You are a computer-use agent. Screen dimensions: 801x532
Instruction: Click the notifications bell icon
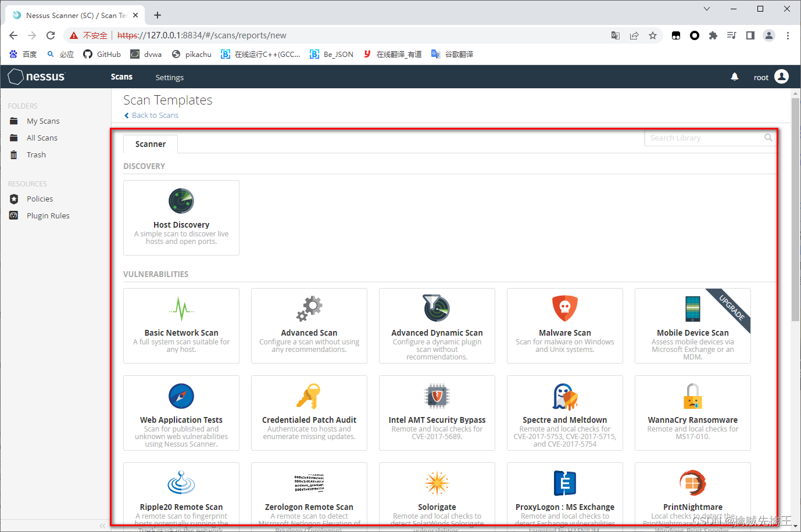coord(735,77)
